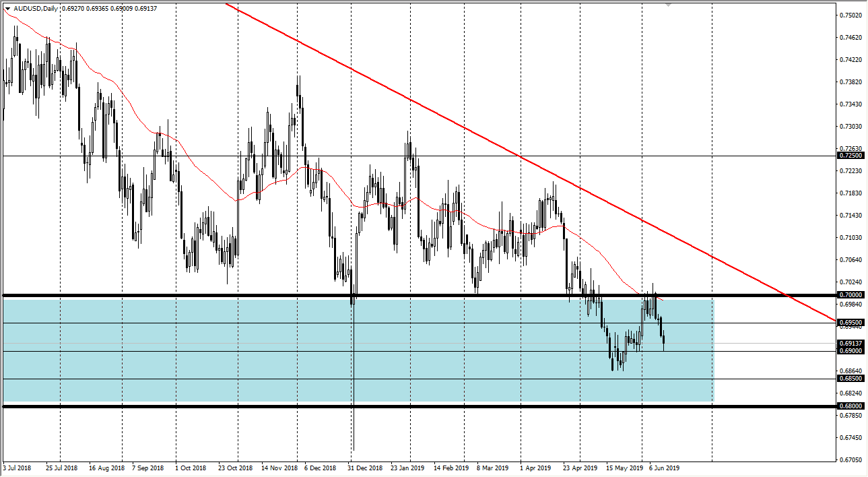Screen dimensions: 868x477
Task: Click the 0.69000 price level label
Action: 851,351
